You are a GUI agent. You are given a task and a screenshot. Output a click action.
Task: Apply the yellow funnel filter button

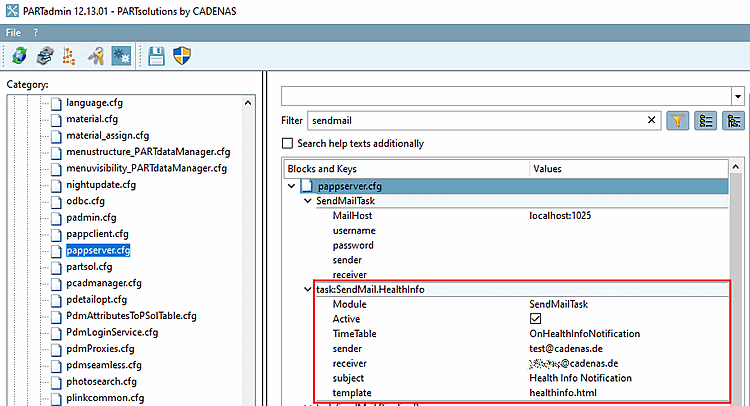[677, 121]
